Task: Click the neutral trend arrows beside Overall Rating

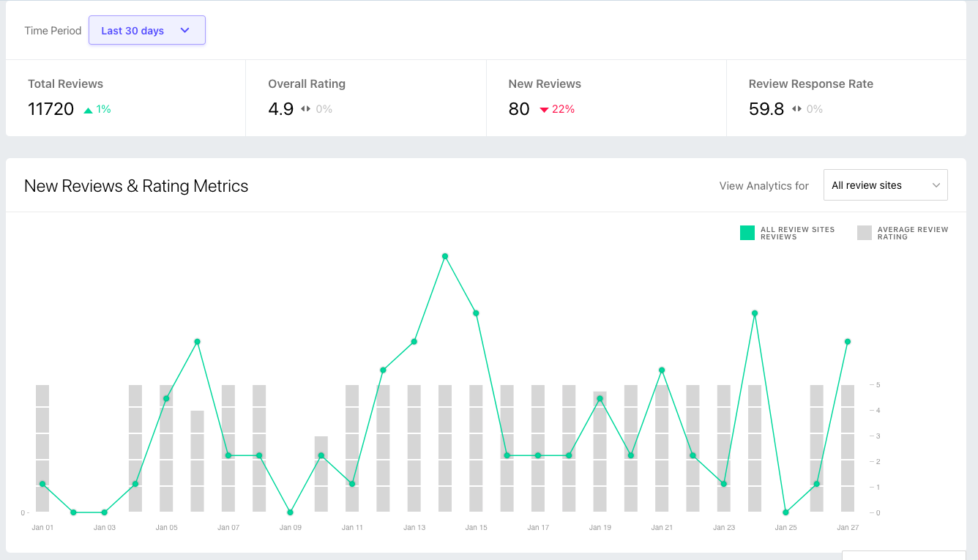Action: coord(305,109)
